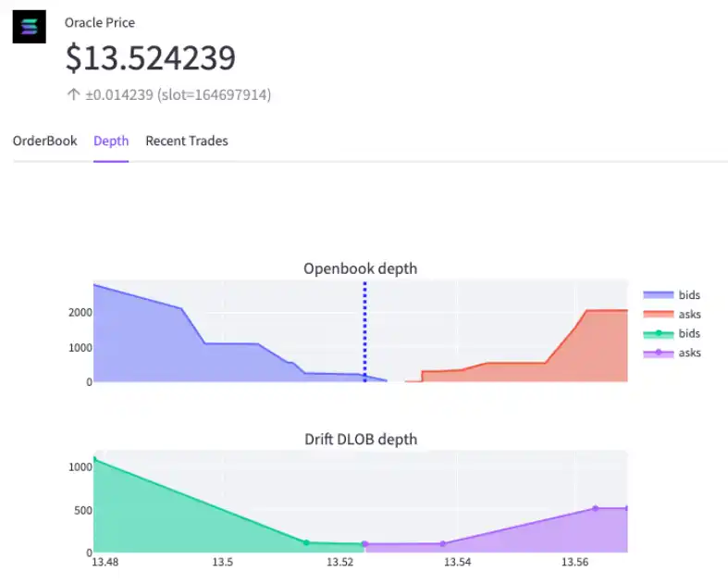Hide the green bids legend series

(672, 333)
